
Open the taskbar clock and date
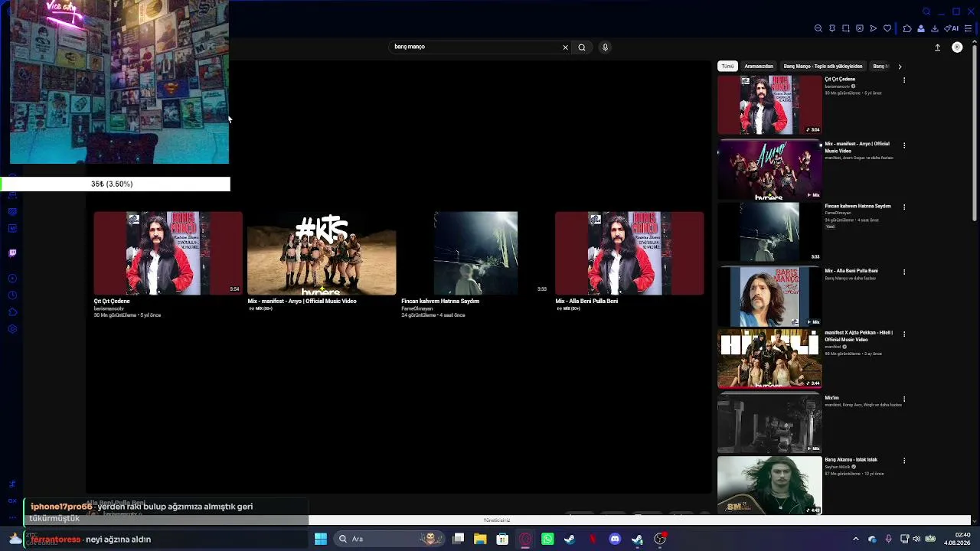pyautogui.click(x=957, y=539)
